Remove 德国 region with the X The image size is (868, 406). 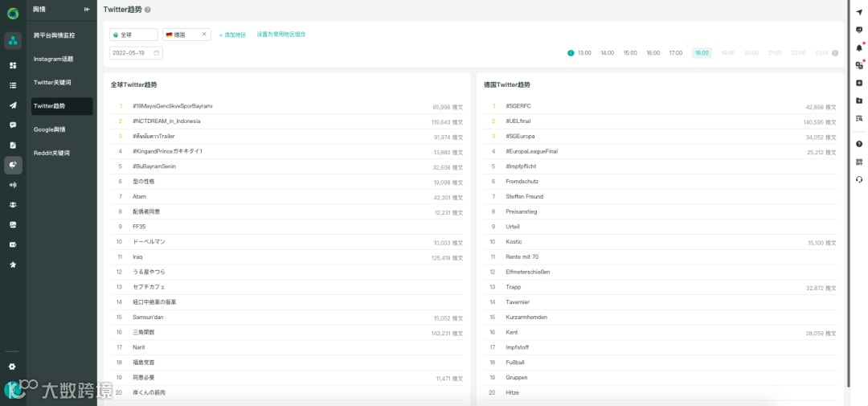(x=203, y=35)
